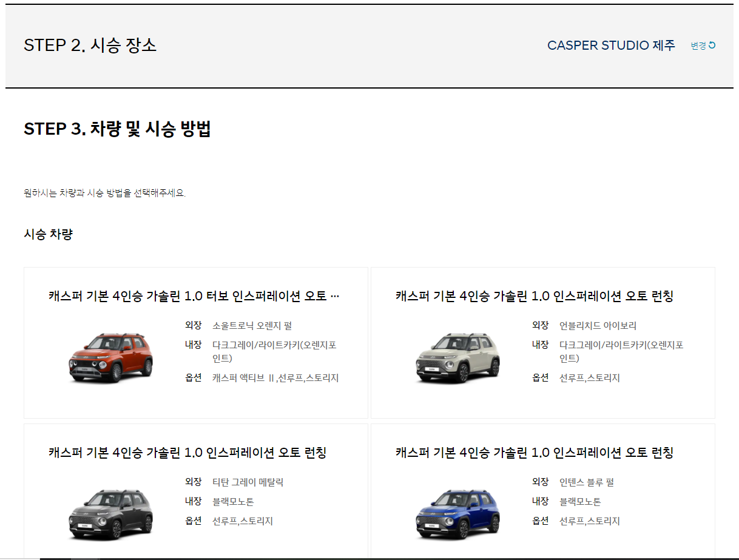Screen dimensions: 739x560
Task: Click the refresh icon beside 변경
Action: click(712, 45)
